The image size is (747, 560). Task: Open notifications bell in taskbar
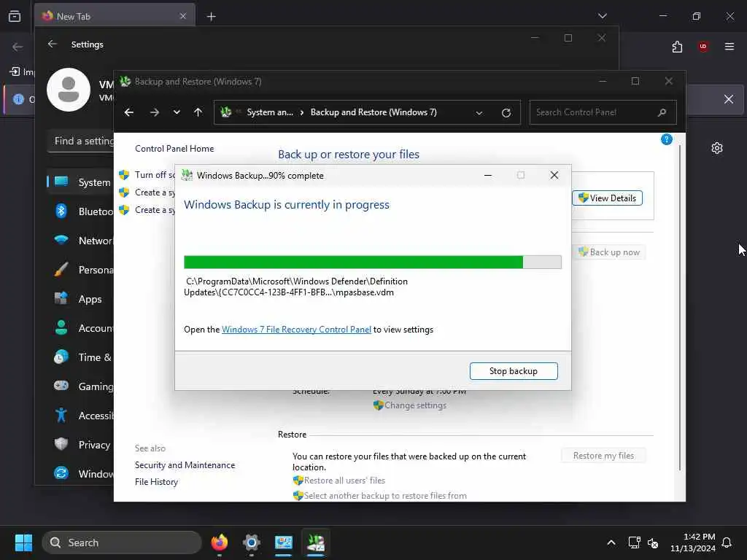pyautogui.click(x=727, y=542)
